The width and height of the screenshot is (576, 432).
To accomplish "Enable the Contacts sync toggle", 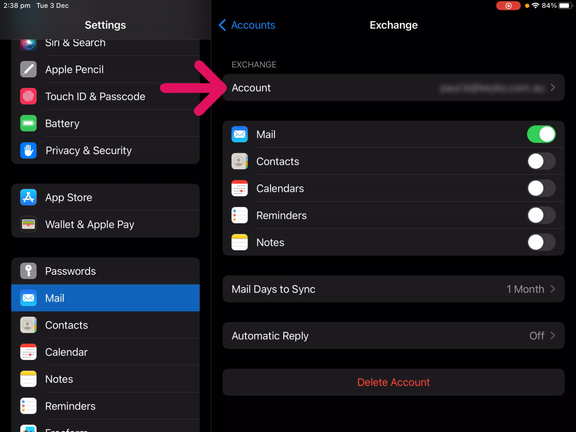I will [x=541, y=161].
